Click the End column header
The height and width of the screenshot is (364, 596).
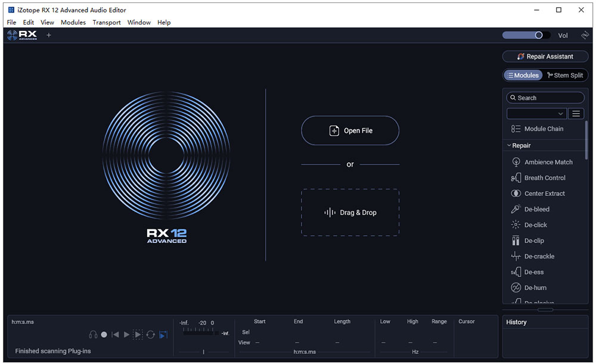(298, 322)
